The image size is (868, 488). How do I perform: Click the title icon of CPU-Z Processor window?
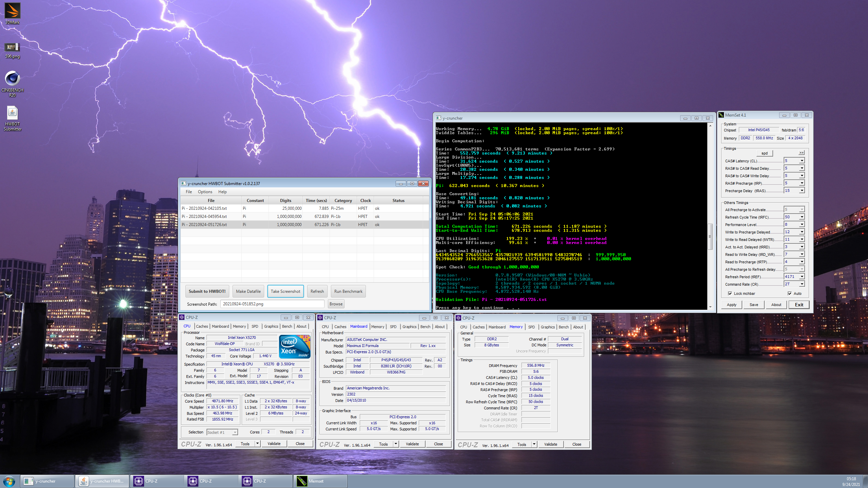click(182, 318)
